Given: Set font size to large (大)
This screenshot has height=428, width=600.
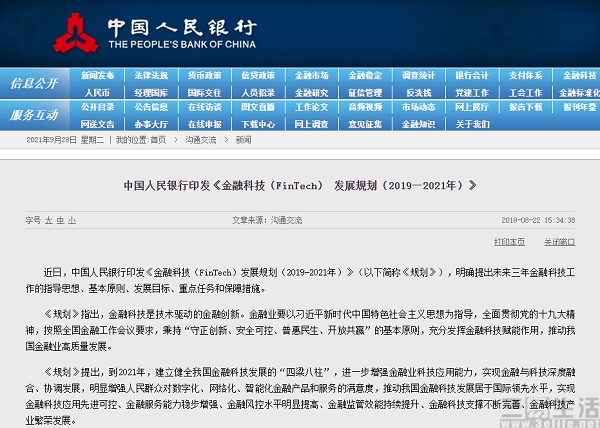Looking at the screenshot, I should [x=49, y=220].
